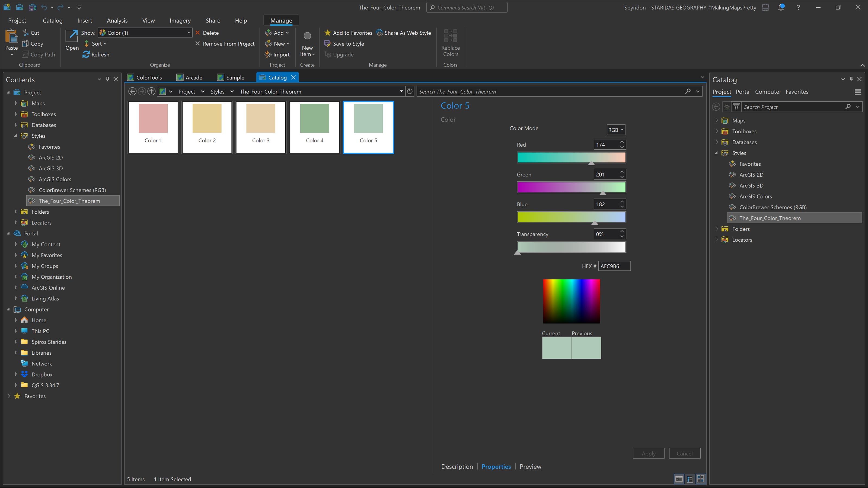The width and height of the screenshot is (868, 488).
Task: Click the Remove From Project icon
Action: point(198,43)
